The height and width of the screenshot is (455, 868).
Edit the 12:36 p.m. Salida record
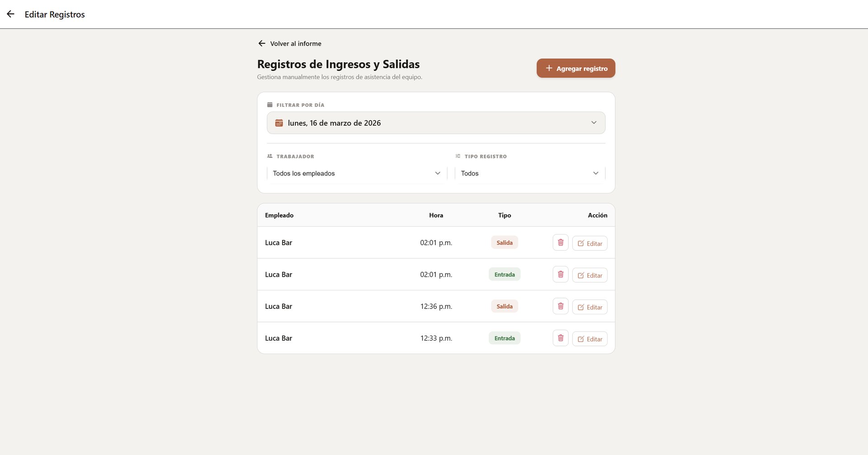[590, 307]
